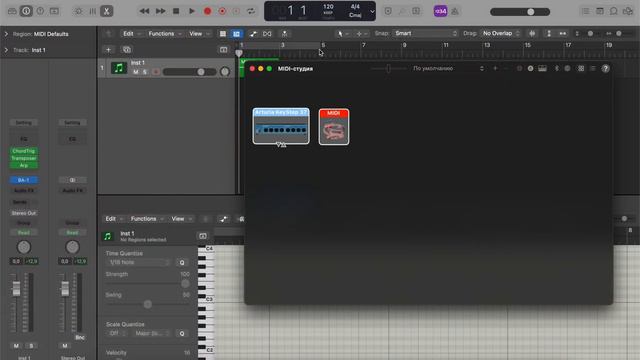Switch MIDI Studio to icon grid view
Screen dimensions: 640x360
pyautogui.click(x=581, y=69)
